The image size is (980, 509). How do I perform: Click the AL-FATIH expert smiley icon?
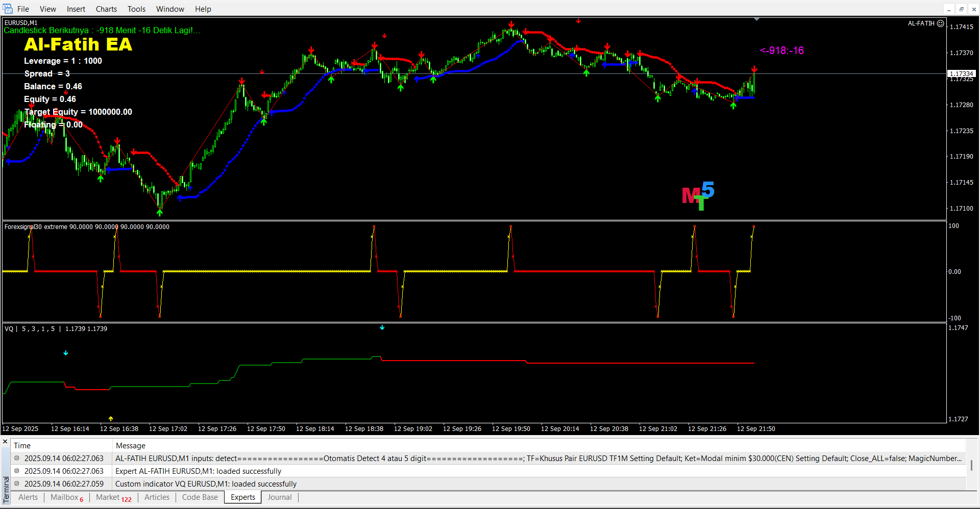click(940, 23)
